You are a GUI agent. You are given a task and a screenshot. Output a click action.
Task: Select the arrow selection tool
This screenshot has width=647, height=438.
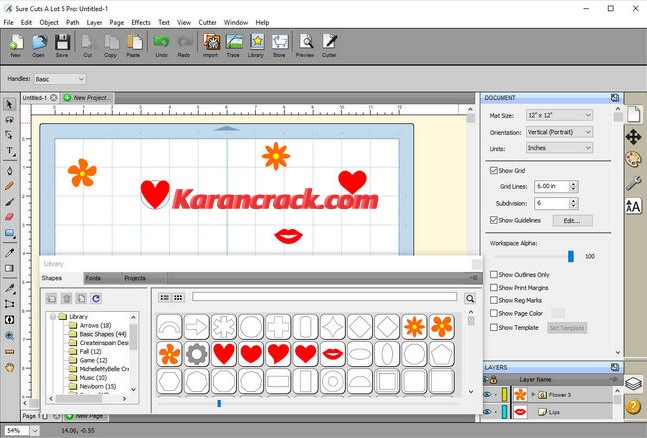pyautogui.click(x=9, y=104)
